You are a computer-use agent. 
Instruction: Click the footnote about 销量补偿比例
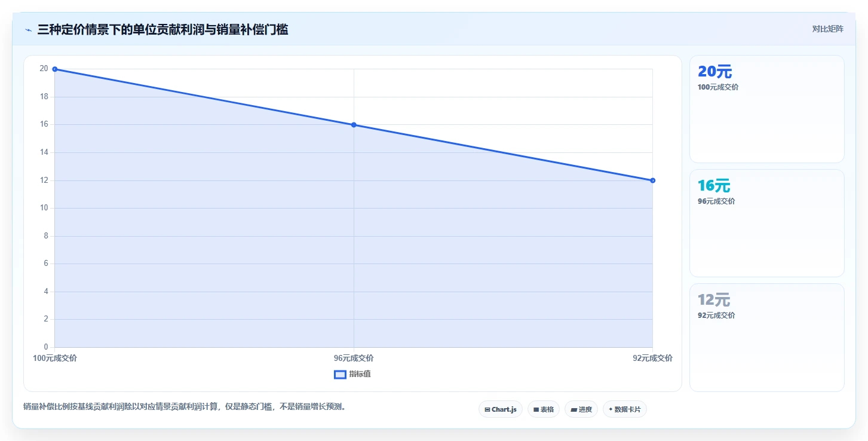(x=185, y=407)
